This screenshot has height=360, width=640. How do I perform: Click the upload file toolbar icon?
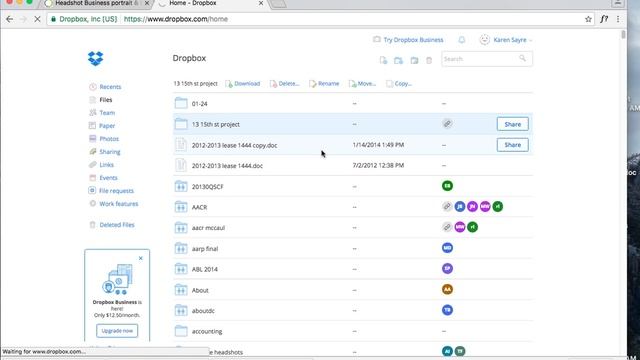pos(383,60)
